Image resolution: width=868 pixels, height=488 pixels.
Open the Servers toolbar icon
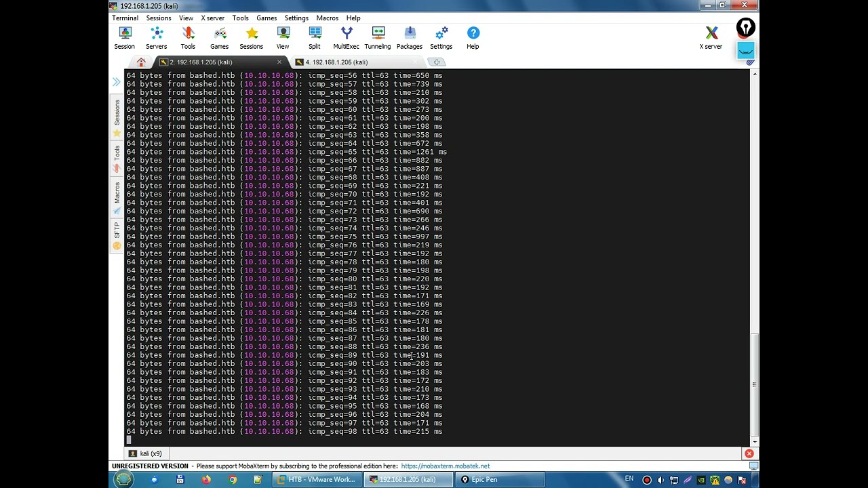click(x=157, y=38)
